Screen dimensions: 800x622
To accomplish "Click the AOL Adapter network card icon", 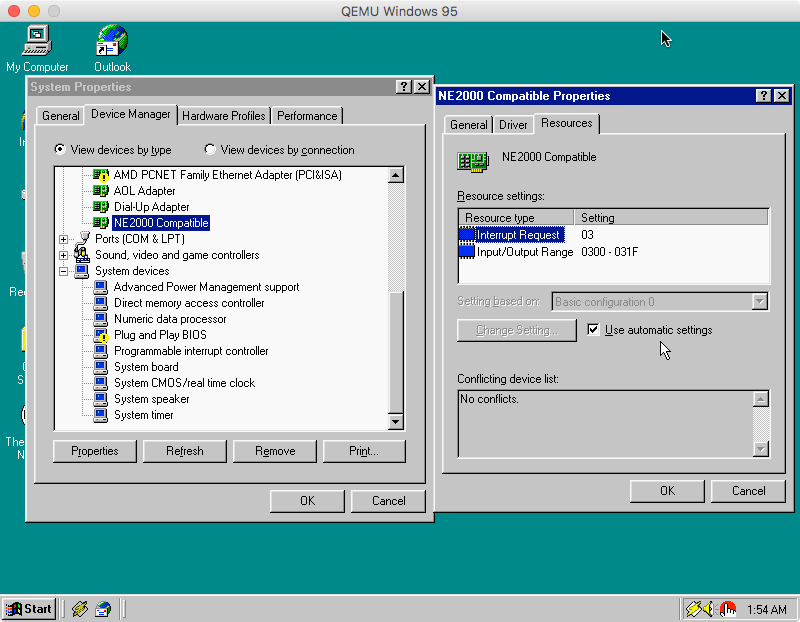I will [x=101, y=191].
